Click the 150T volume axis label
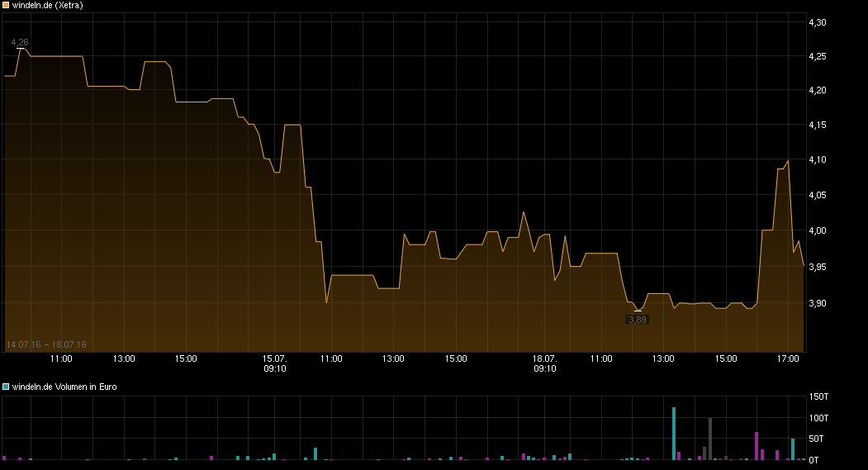This screenshot has width=868, height=470. [x=817, y=398]
